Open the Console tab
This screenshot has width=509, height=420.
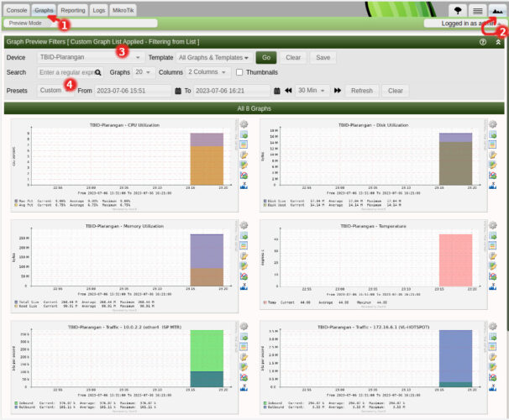tap(17, 10)
